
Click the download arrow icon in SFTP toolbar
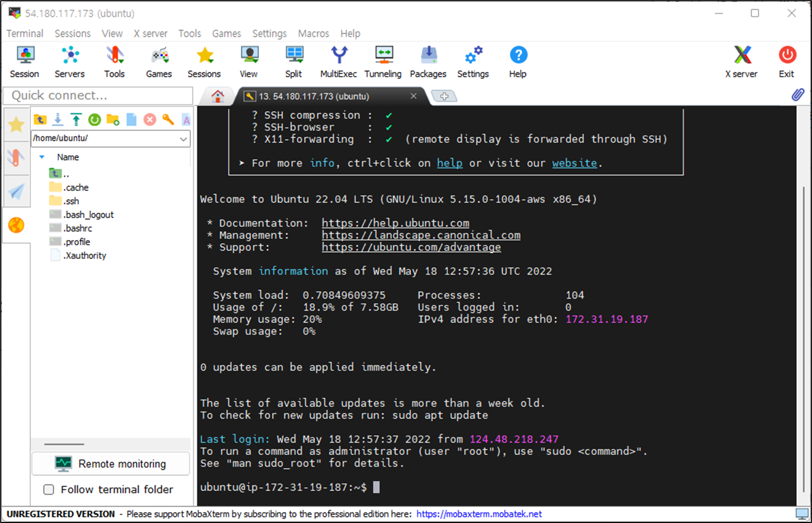click(58, 120)
